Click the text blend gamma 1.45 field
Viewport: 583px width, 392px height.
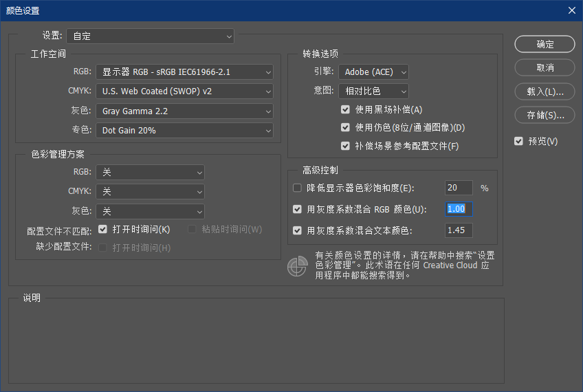(x=459, y=230)
